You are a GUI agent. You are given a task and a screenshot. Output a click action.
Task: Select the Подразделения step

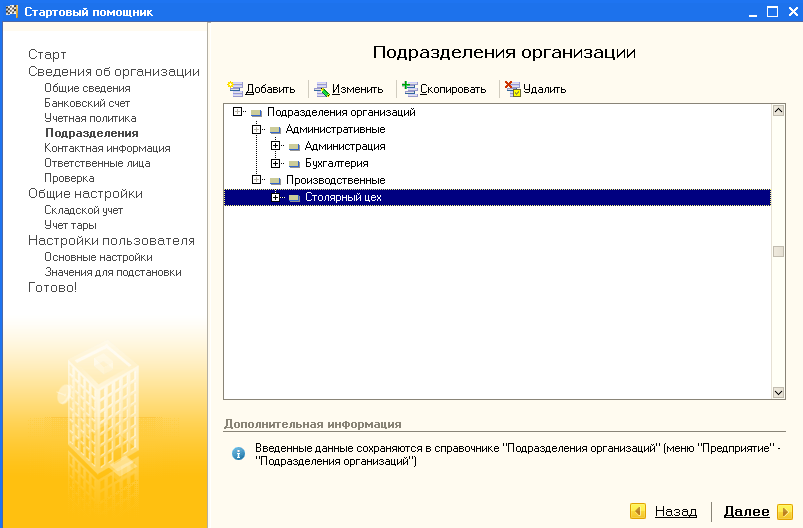(x=92, y=133)
